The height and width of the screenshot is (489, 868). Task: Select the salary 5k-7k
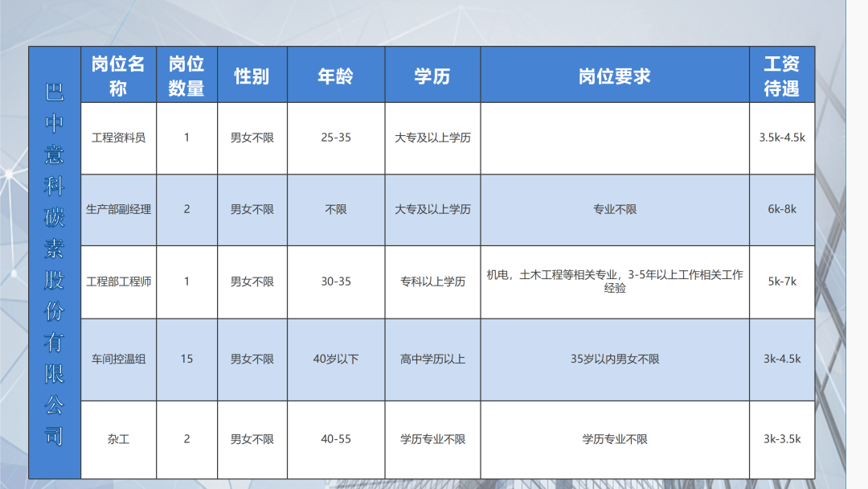point(782,281)
